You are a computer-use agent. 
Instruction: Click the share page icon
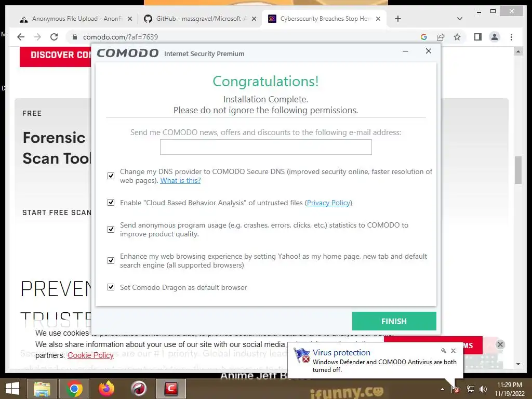(441, 37)
